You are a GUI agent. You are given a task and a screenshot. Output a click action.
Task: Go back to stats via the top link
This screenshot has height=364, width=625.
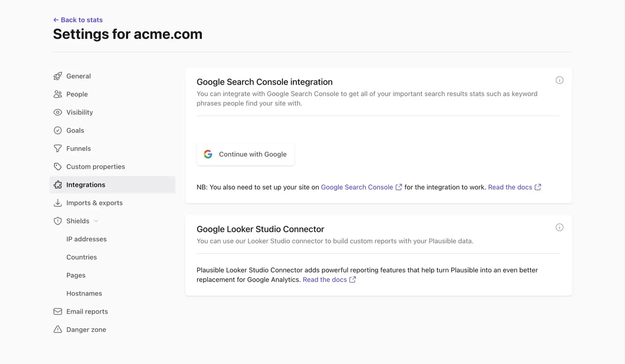(x=78, y=20)
